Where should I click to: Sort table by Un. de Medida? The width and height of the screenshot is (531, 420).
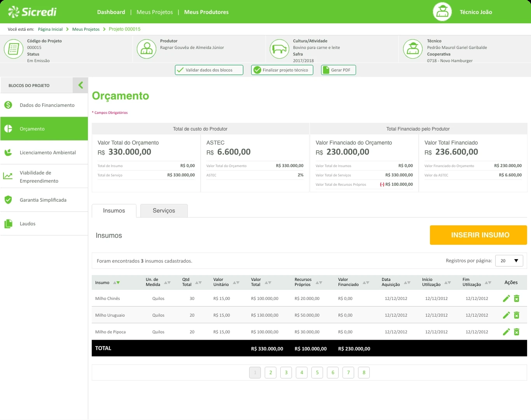pos(167,282)
